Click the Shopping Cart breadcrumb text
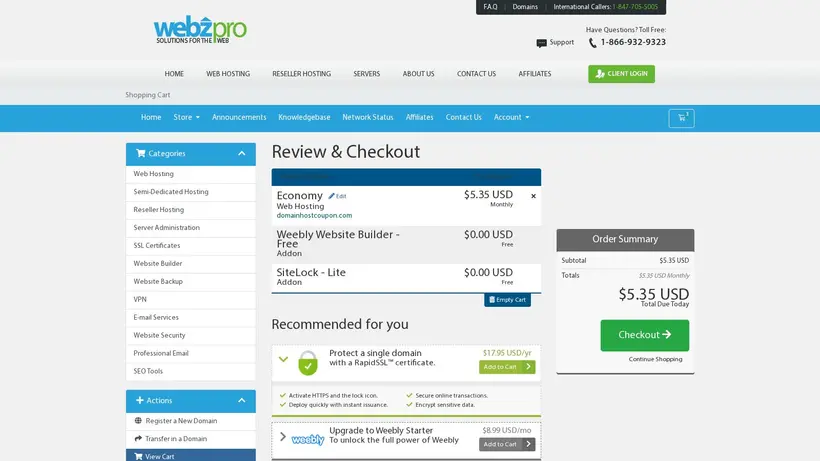820x461 pixels. [147, 95]
